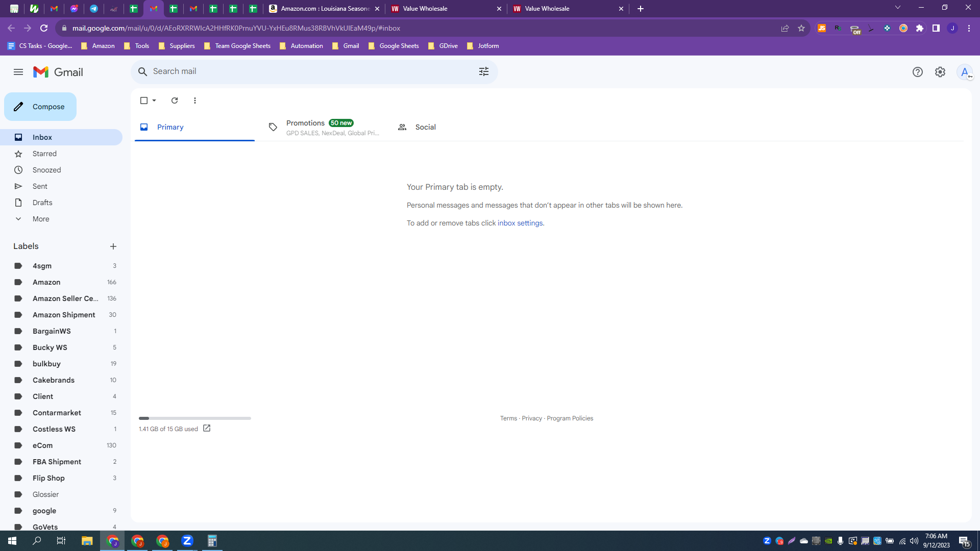Screen dimensions: 980x551
Task: Open the Gmail main menu hamburger icon
Action: [x=18, y=72]
